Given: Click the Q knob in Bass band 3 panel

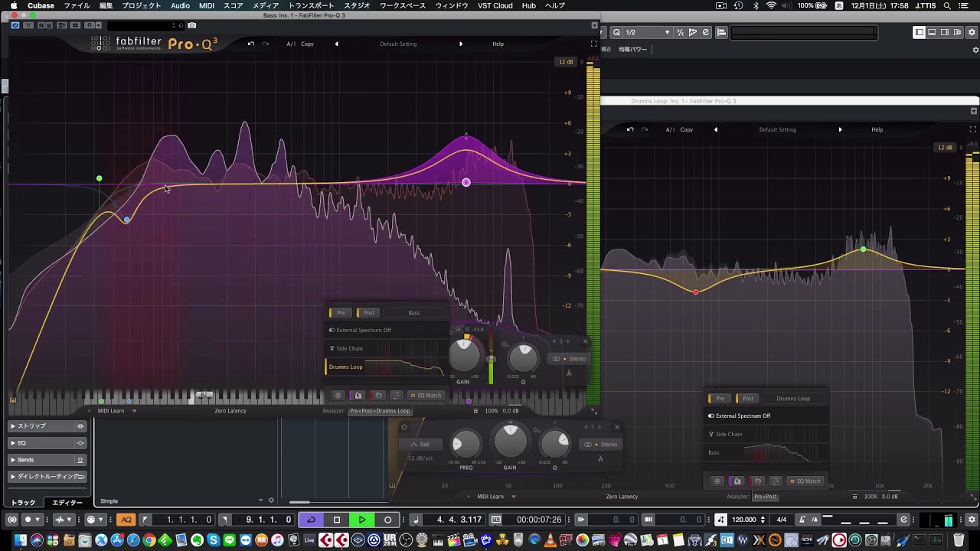Looking at the screenshot, I should coord(524,358).
